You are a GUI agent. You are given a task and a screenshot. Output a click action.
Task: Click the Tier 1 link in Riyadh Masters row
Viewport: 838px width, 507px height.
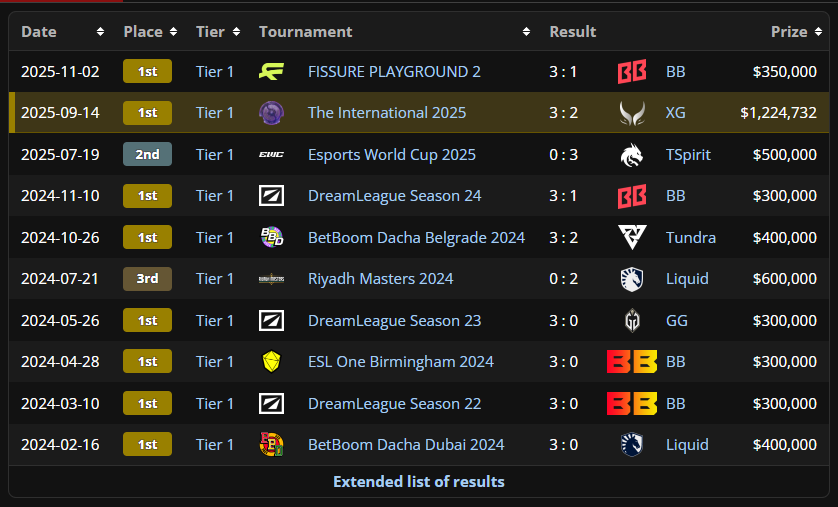(215, 278)
